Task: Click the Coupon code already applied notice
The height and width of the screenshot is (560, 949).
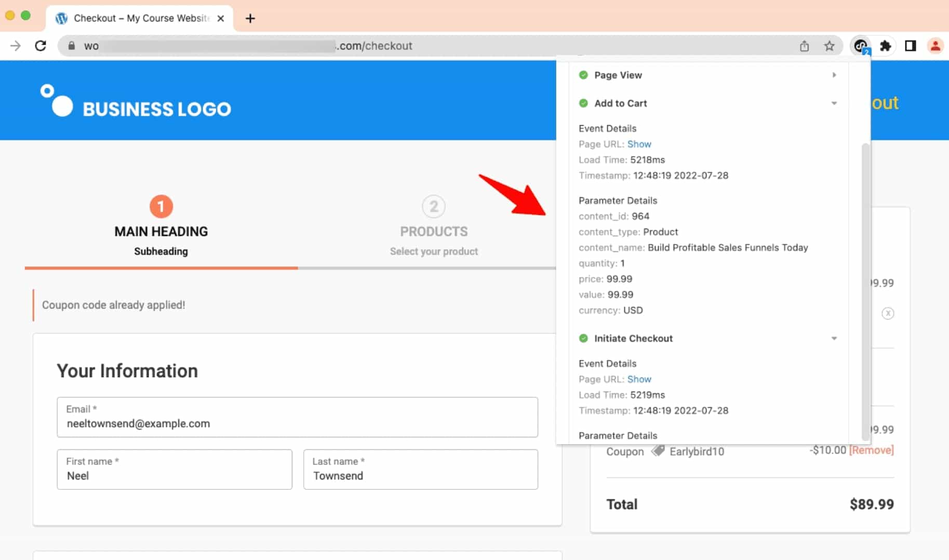Action: (113, 305)
